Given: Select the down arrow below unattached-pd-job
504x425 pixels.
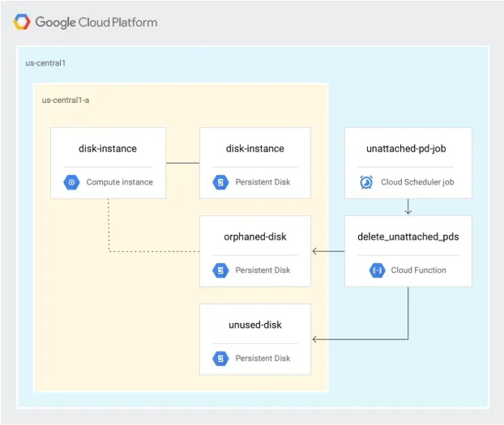Looking at the screenshot, I should tap(408, 206).
